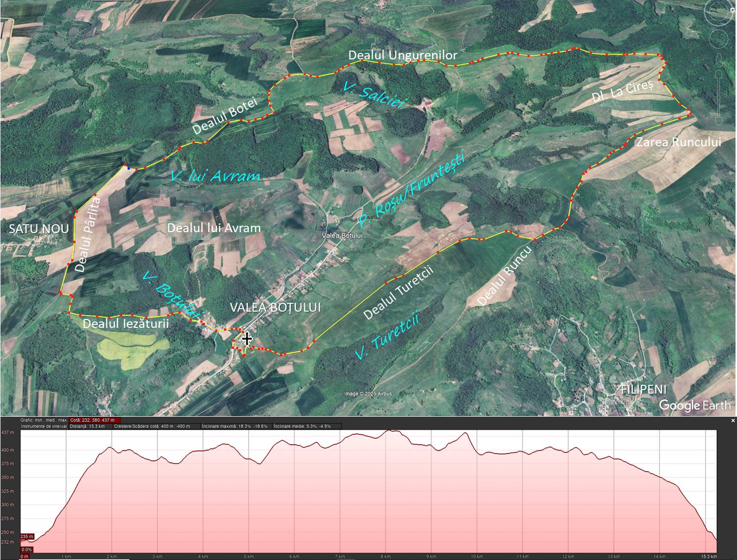
Task: Close the elevation profile panel
Action: coord(733,421)
